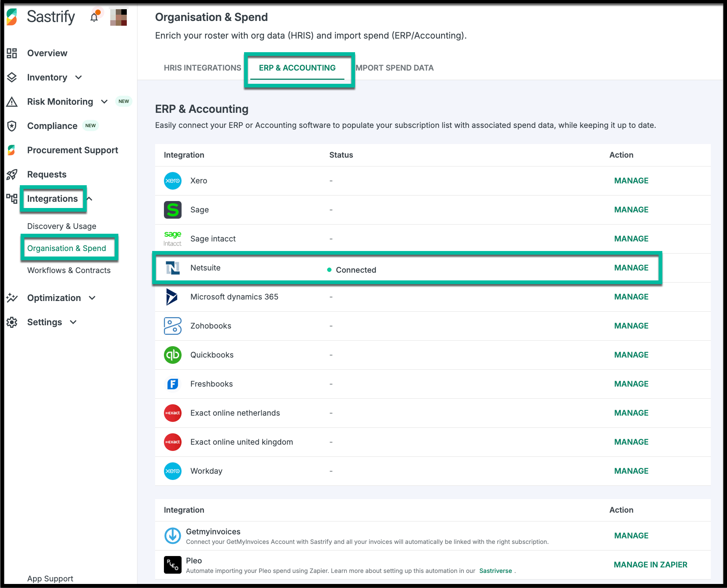
Task: Click the Zohobooks logo icon
Action: [x=173, y=326]
